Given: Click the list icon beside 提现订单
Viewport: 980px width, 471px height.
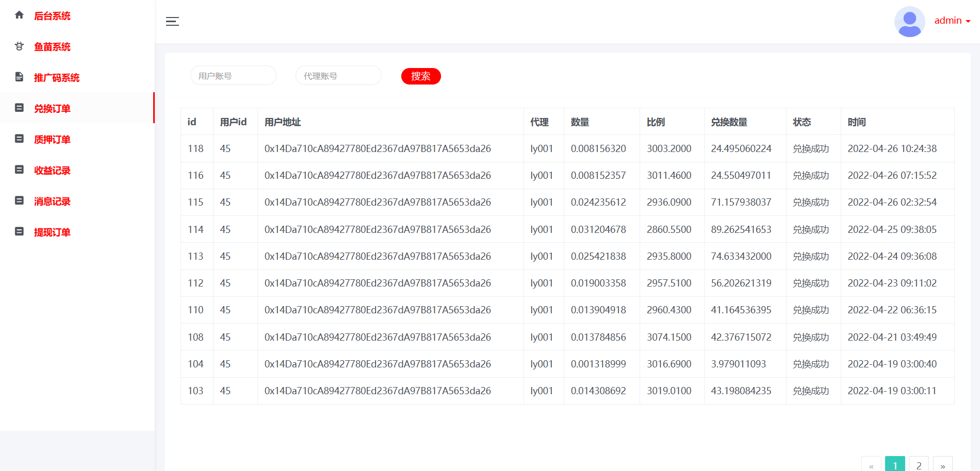Looking at the screenshot, I should click(19, 232).
